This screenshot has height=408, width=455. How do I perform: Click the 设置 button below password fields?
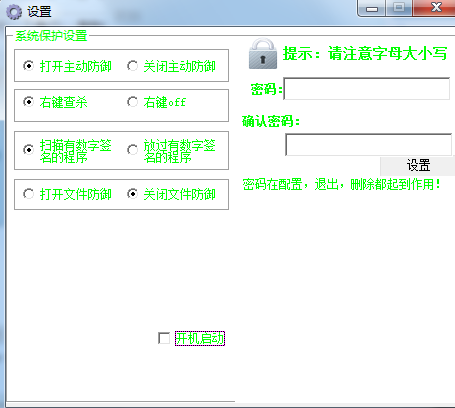coord(418,166)
